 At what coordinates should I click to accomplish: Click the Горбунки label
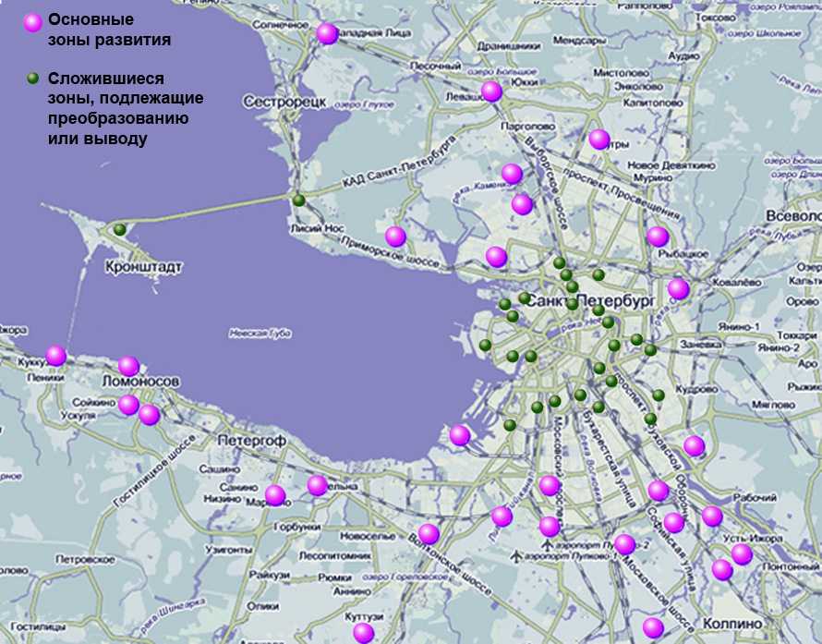point(296,527)
